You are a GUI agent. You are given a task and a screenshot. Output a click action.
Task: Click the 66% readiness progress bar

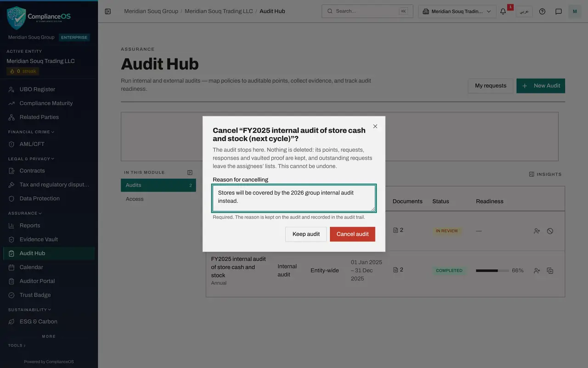click(492, 270)
